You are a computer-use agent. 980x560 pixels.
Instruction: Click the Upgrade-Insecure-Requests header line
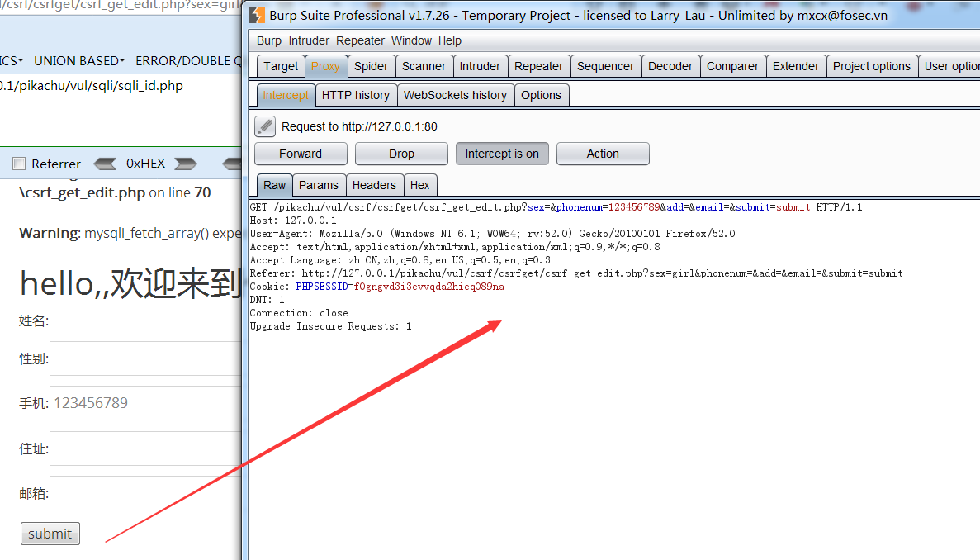[x=330, y=326]
